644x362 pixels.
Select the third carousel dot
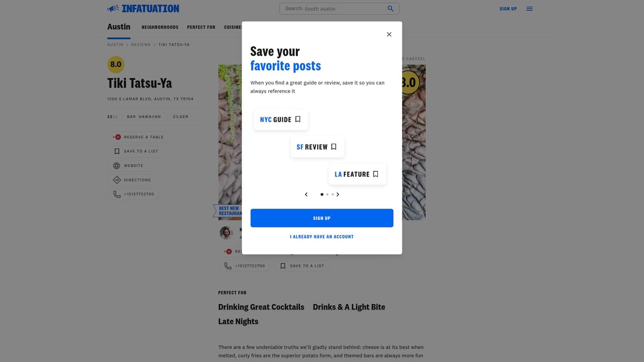tap(333, 194)
